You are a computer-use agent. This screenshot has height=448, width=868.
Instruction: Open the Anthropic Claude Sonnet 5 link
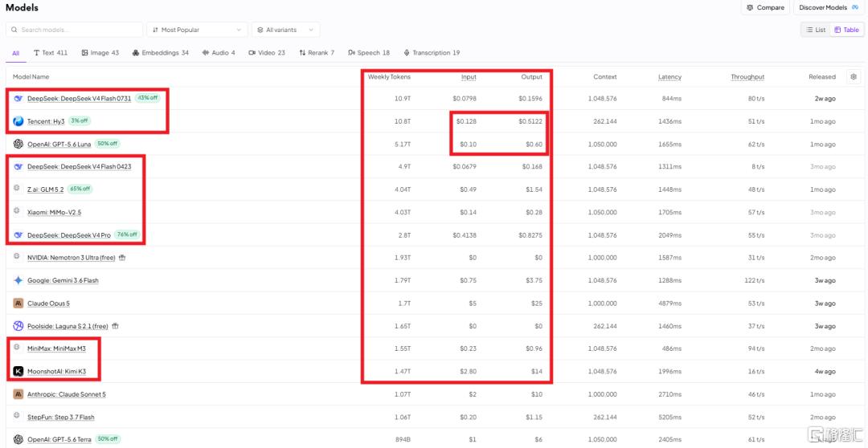[x=67, y=394]
